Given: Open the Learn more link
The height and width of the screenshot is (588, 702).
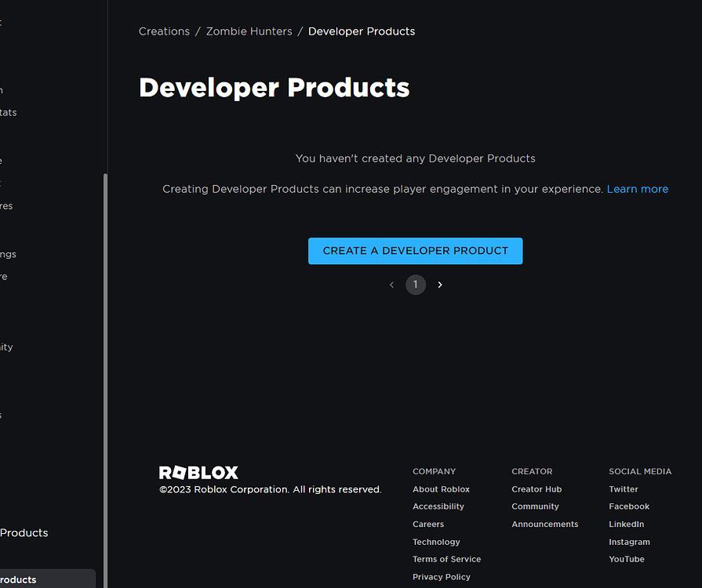Looking at the screenshot, I should pos(637,189).
